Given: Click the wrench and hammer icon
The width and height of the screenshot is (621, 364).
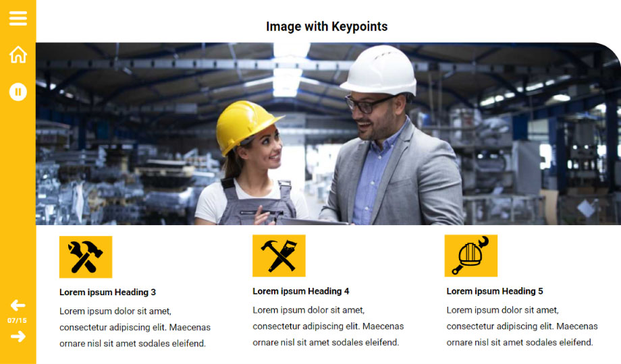Looking at the screenshot, I should [86, 257].
